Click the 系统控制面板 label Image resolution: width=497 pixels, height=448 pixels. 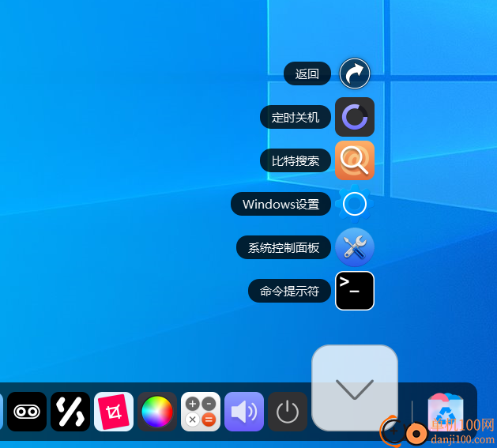click(x=284, y=247)
